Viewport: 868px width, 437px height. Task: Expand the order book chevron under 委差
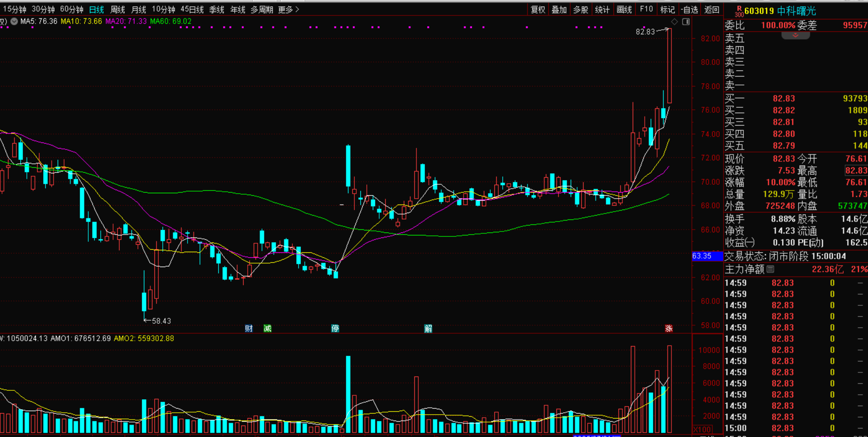pyautogui.click(x=796, y=35)
